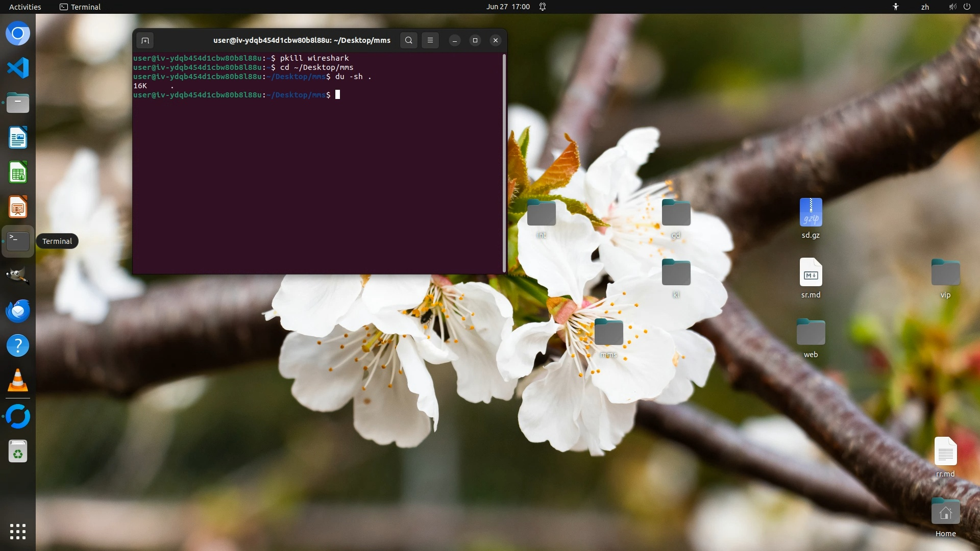This screenshot has height=551, width=980.
Task: Open a new tab in Terminal
Action: click(145, 40)
